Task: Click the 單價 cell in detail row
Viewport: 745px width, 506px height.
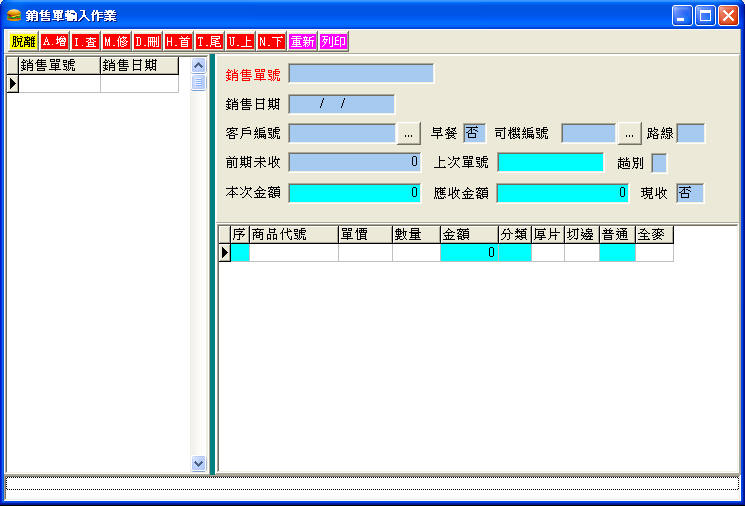Action: click(365, 253)
